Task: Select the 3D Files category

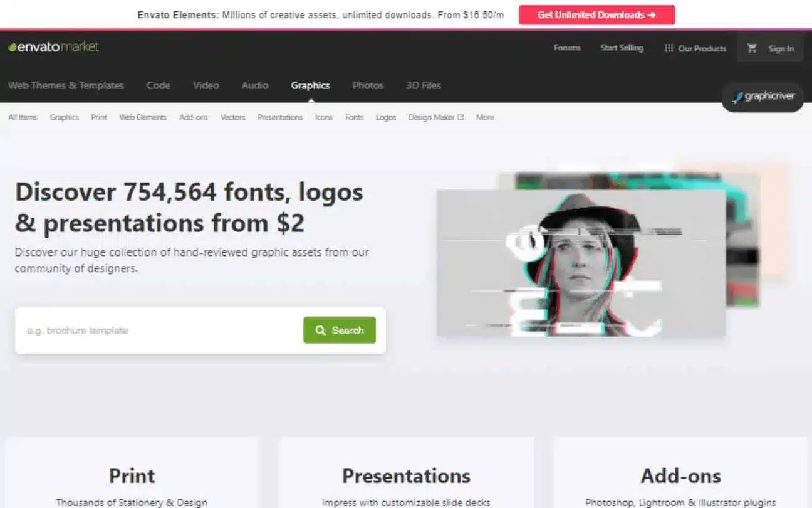Action: pos(424,85)
